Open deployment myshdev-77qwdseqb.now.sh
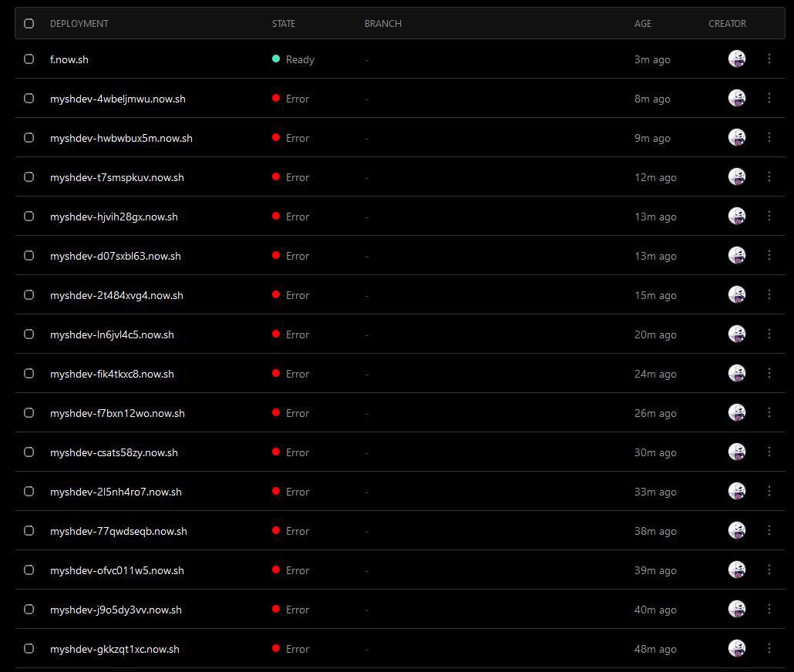Image resolution: width=794 pixels, height=672 pixels. [119, 531]
